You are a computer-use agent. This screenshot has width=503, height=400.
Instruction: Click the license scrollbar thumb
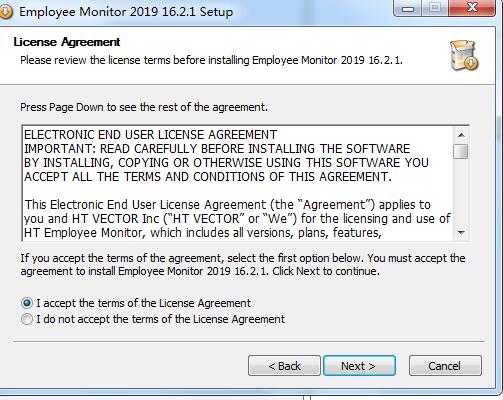pos(461,152)
